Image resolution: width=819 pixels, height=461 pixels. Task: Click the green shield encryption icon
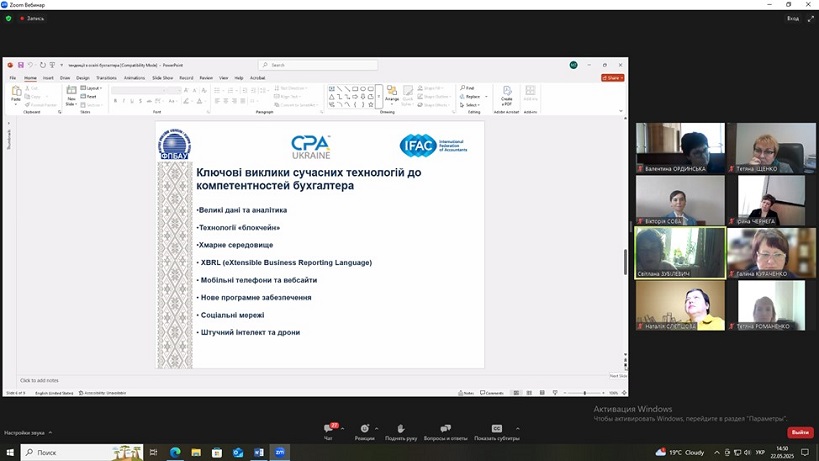click(8, 18)
